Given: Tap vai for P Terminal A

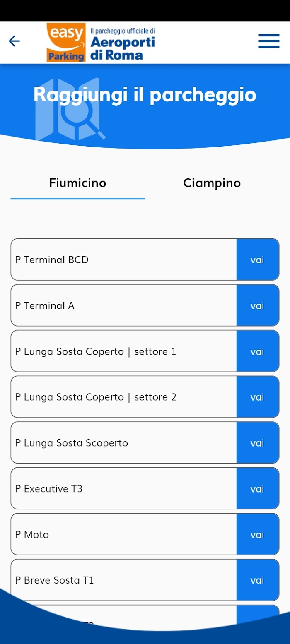Looking at the screenshot, I should pos(257,305).
